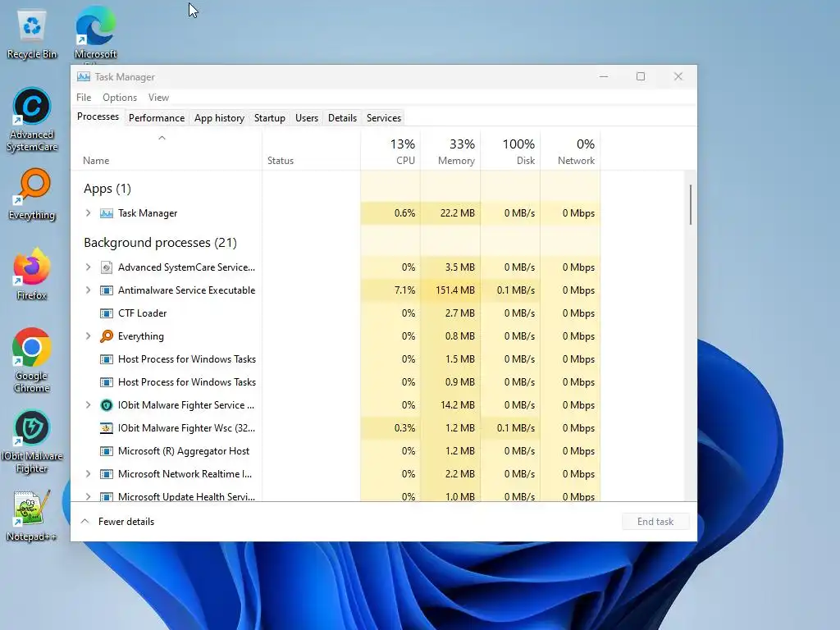Viewport: 840px width, 630px height.
Task: Select the Microsoft (R) Aggregator Host row
Action: pyautogui.click(x=336, y=451)
